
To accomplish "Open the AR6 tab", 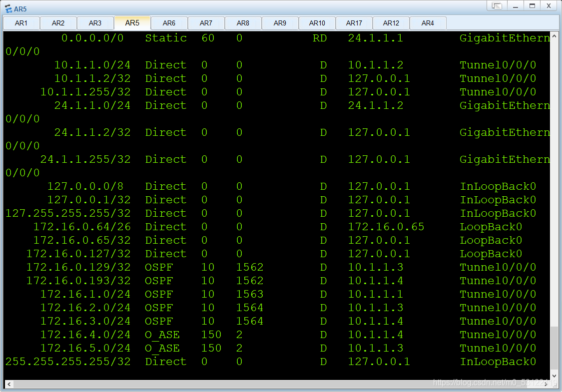I will pyautogui.click(x=169, y=23).
